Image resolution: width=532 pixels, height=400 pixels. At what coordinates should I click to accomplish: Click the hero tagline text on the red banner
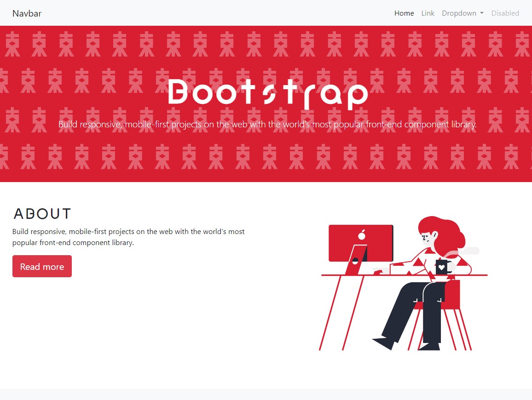[x=267, y=124]
